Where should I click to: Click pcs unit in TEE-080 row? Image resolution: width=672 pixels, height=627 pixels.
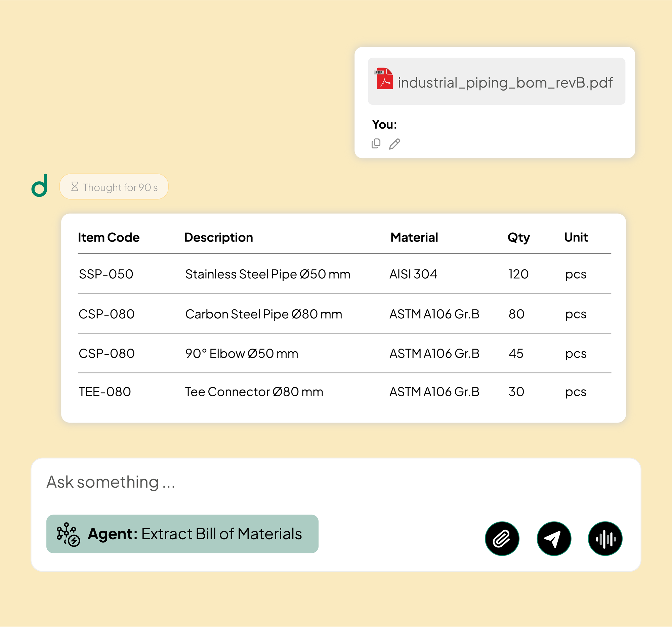coord(576,393)
